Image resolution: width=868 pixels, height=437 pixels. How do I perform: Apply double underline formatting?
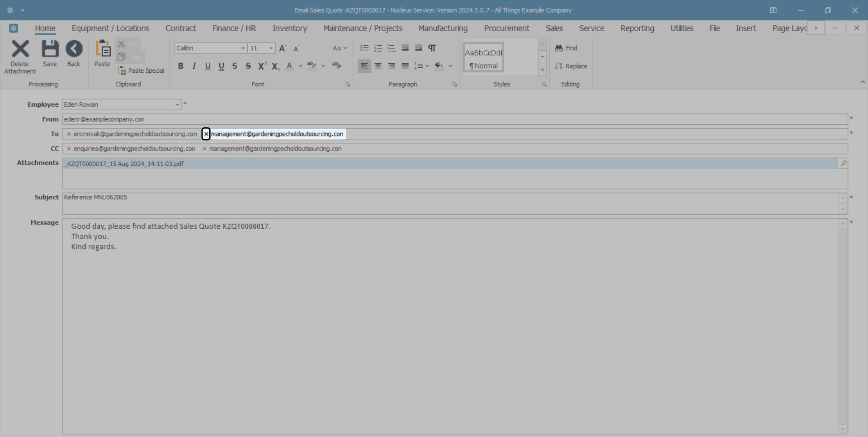[221, 66]
